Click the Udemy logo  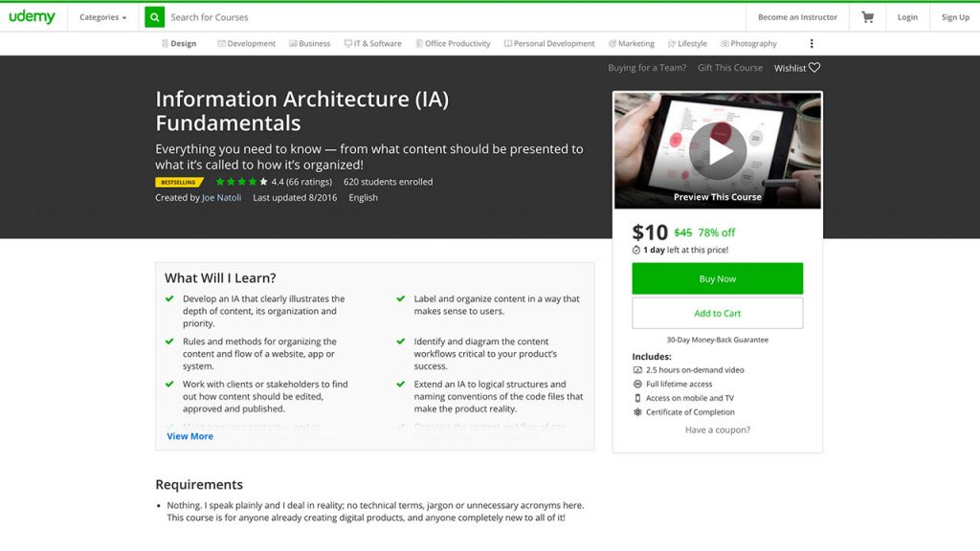[x=33, y=16]
